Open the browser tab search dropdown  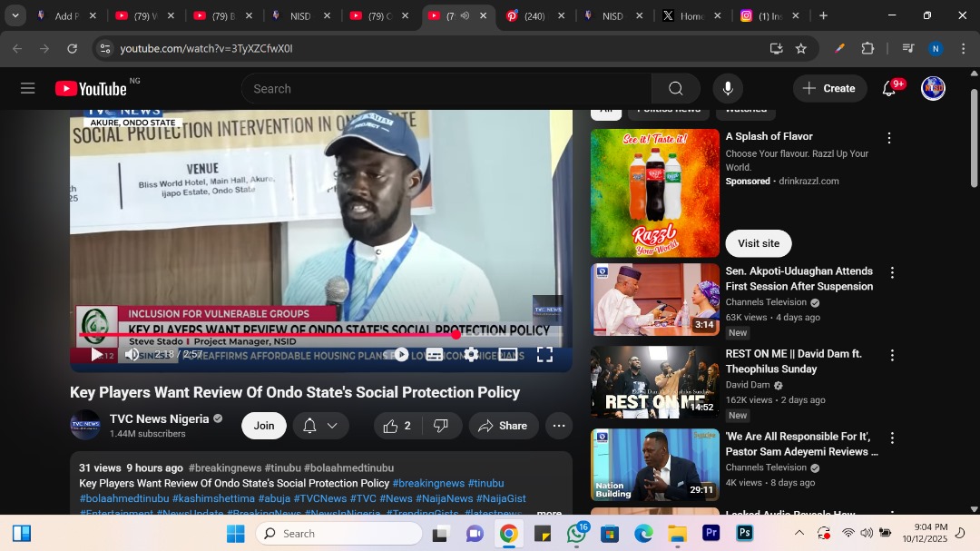(15, 15)
